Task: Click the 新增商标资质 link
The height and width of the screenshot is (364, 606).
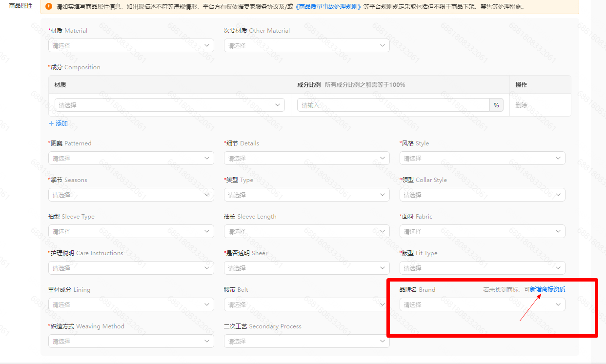Action: tap(547, 289)
